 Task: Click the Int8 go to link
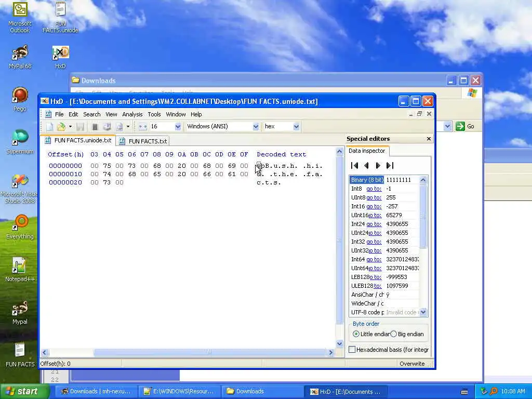click(x=374, y=189)
